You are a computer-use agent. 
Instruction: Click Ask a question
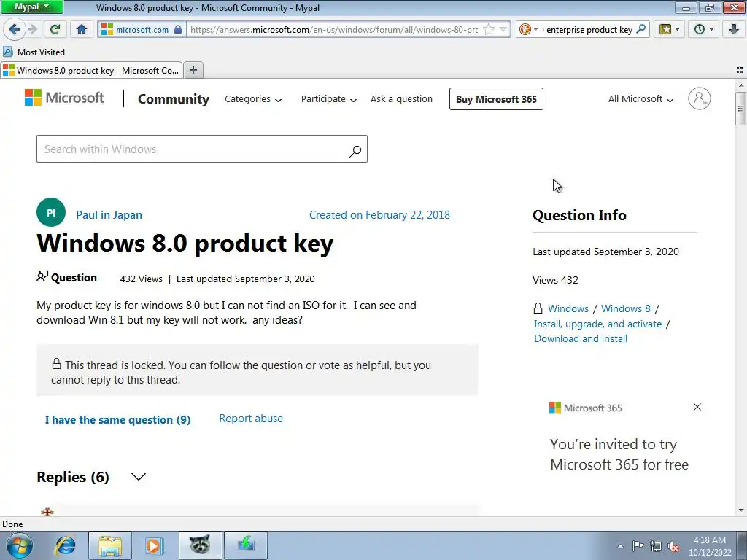click(402, 98)
